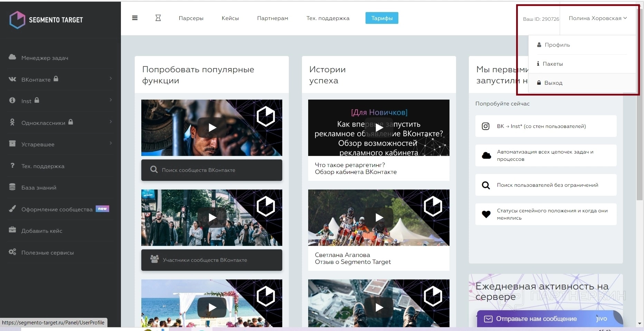Open Тех. поддержка in the sidebar
Screen dimensions: 644x331
(x=43, y=166)
